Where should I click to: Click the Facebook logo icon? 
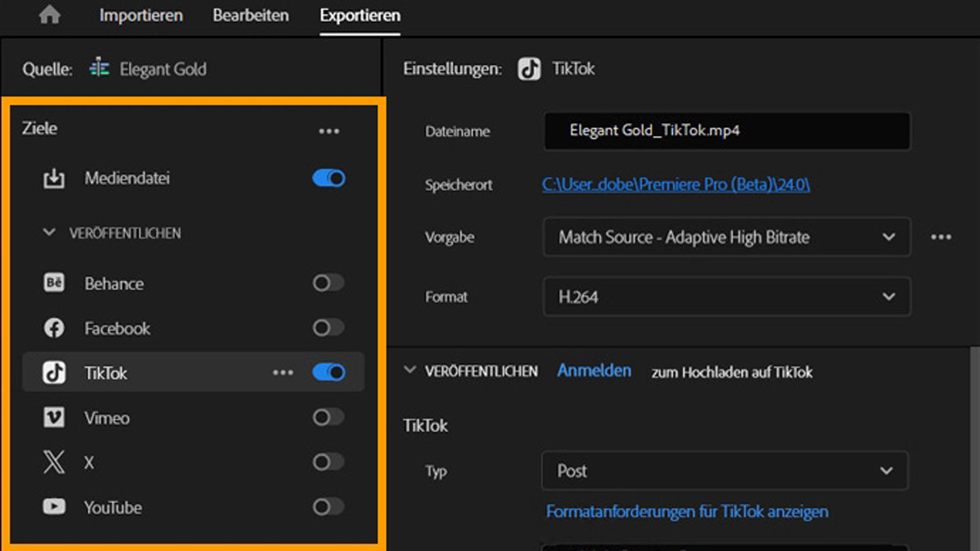point(54,328)
